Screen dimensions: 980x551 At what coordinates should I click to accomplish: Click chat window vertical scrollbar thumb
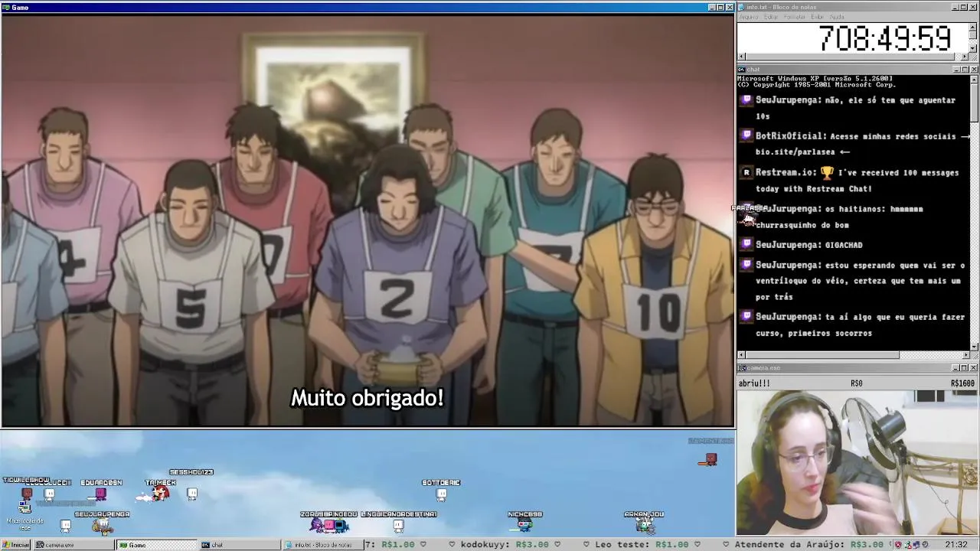click(974, 102)
